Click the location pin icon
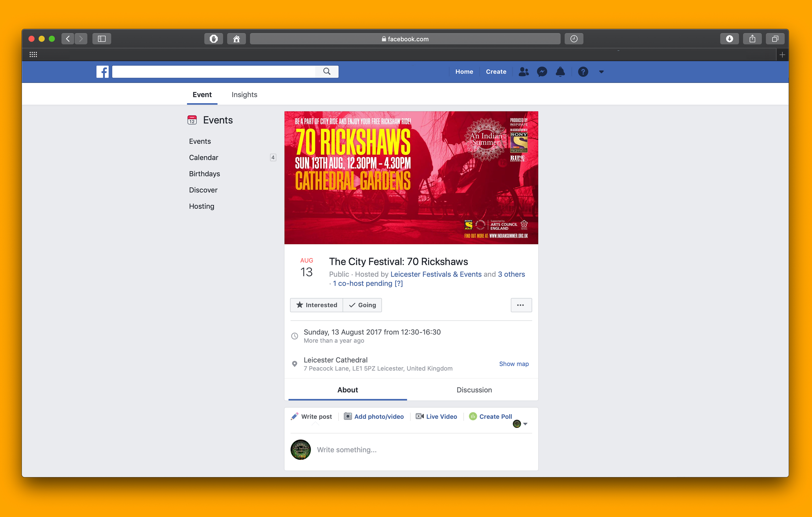812x517 pixels. click(x=294, y=364)
